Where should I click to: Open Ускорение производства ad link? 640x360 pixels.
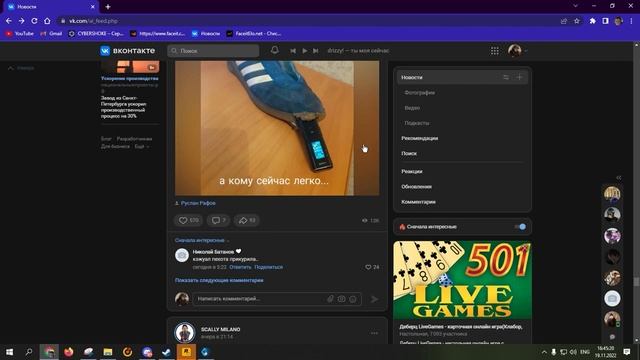click(x=130, y=78)
